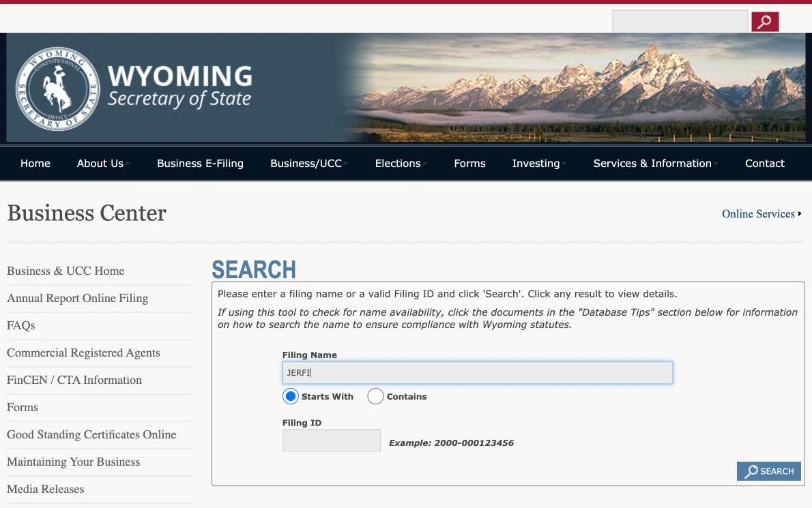Click the Example: 2000-000123456 hint text
The height and width of the screenshot is (508, 812).
point(451,443)
